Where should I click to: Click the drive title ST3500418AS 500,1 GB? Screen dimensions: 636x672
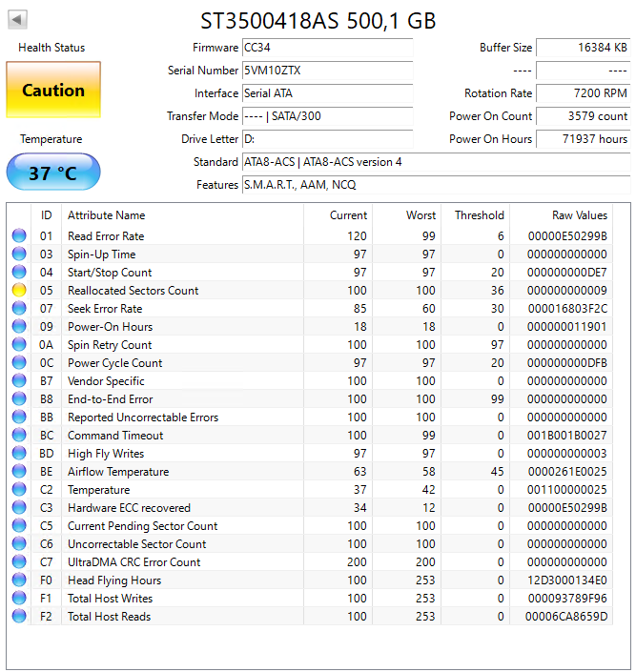tap(318, 21)
